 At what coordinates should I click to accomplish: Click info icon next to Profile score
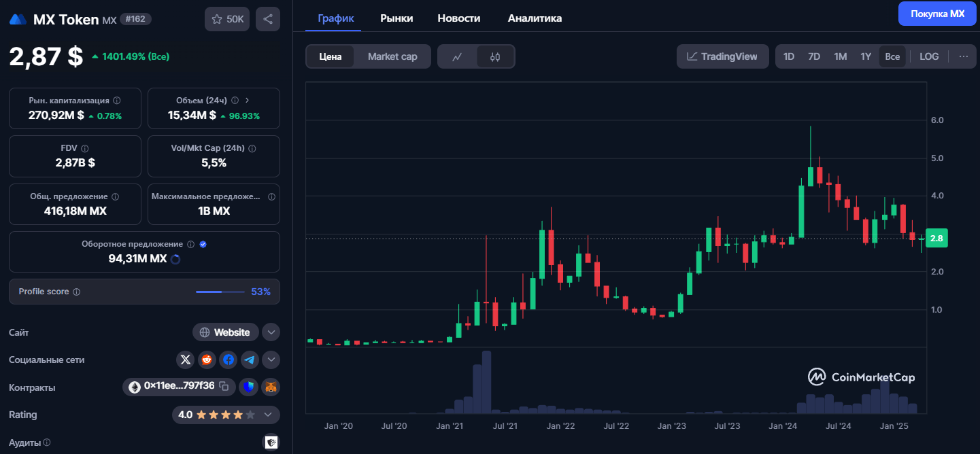pyautogui.click(x=76, y=292)
